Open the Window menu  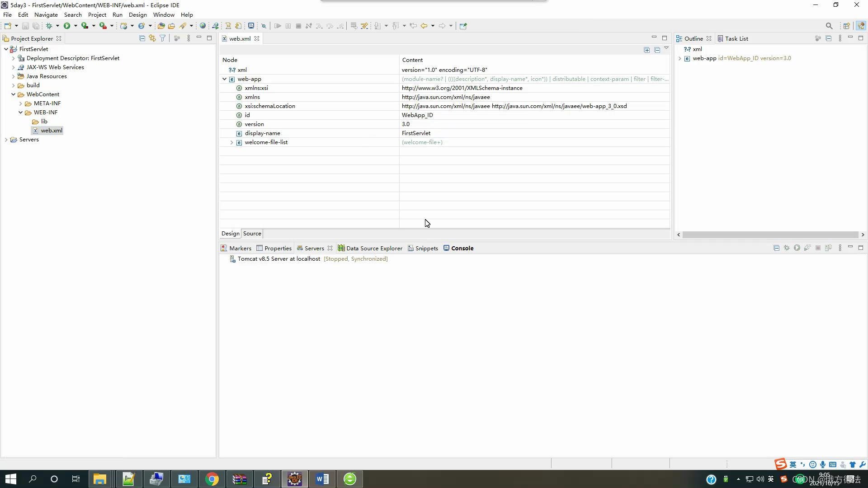click(164, 14)
